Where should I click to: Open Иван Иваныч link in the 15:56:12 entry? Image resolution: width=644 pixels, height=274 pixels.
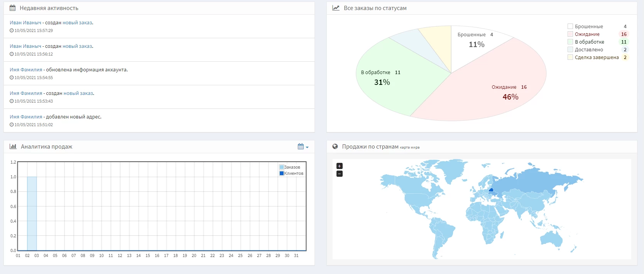click(25, 46)
